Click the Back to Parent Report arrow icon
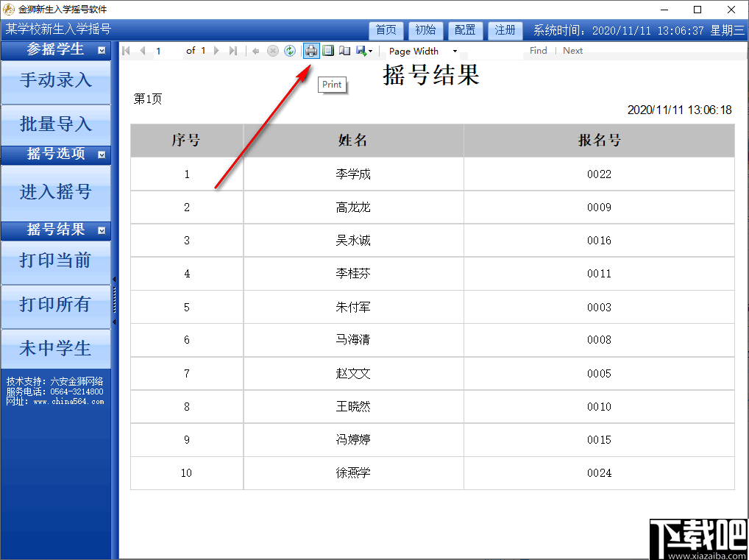The image size is (749, 560). point(256,51)
